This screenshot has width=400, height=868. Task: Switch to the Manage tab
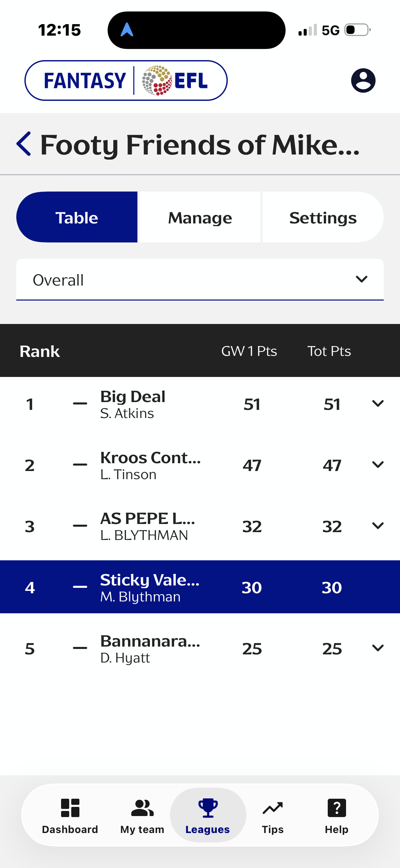point(200,217)
